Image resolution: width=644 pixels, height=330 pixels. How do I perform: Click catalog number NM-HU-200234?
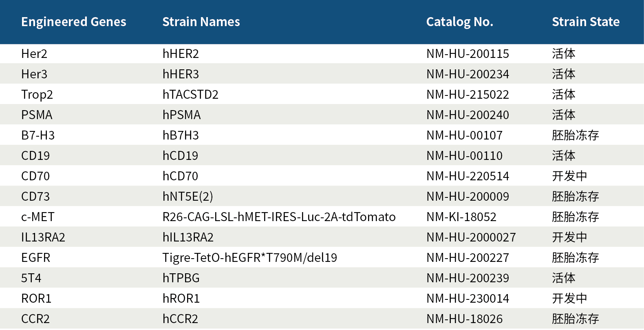point(468,74)
